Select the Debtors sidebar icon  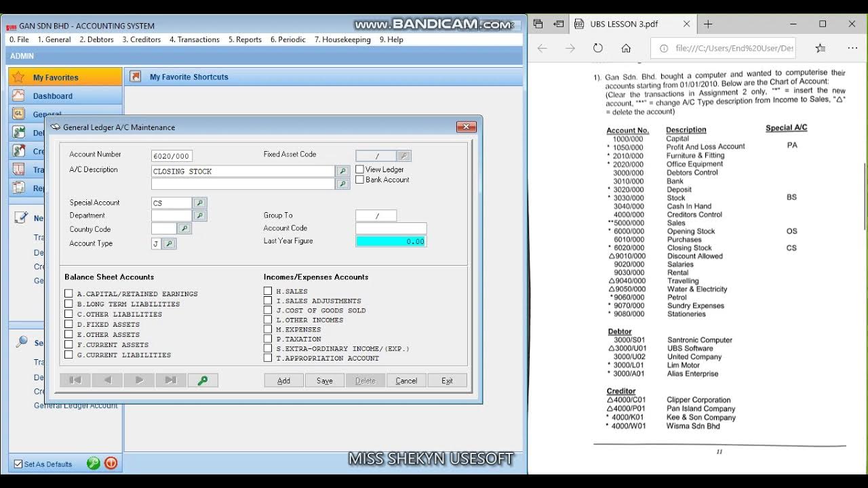(x=19, y=132)
